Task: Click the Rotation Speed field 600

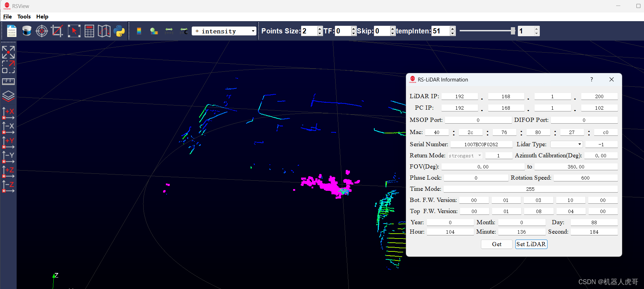Action: (585, 178)
